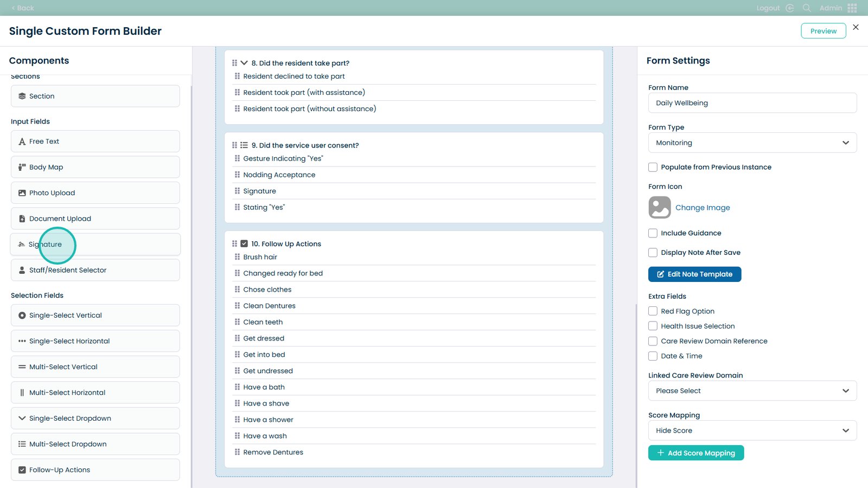
Task: Select the 'Stating "Yes"' option row
Action: [415, 207]
